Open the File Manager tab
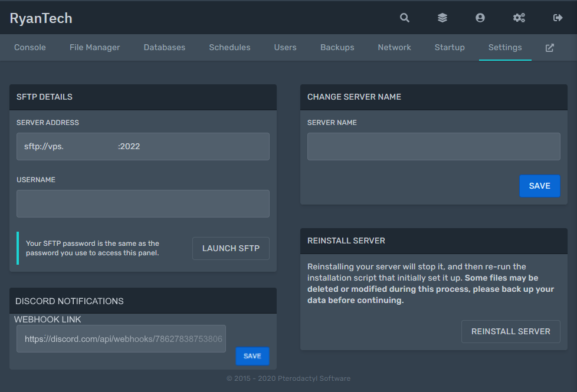 94,47
